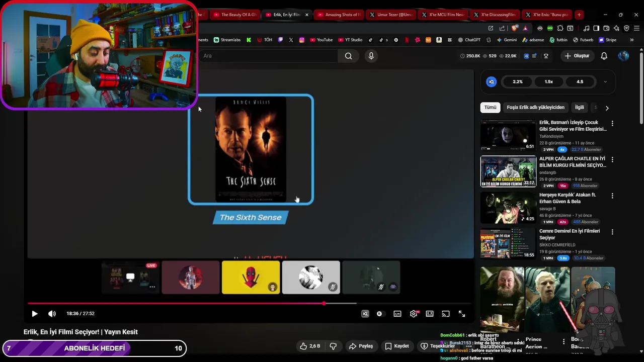
Task: Click the Paylaş share button
Action: 361,346
